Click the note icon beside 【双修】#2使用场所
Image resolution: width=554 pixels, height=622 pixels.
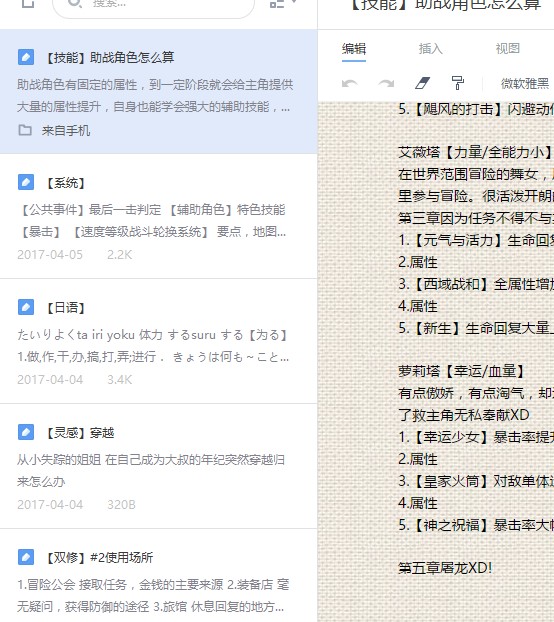[26, 557]
